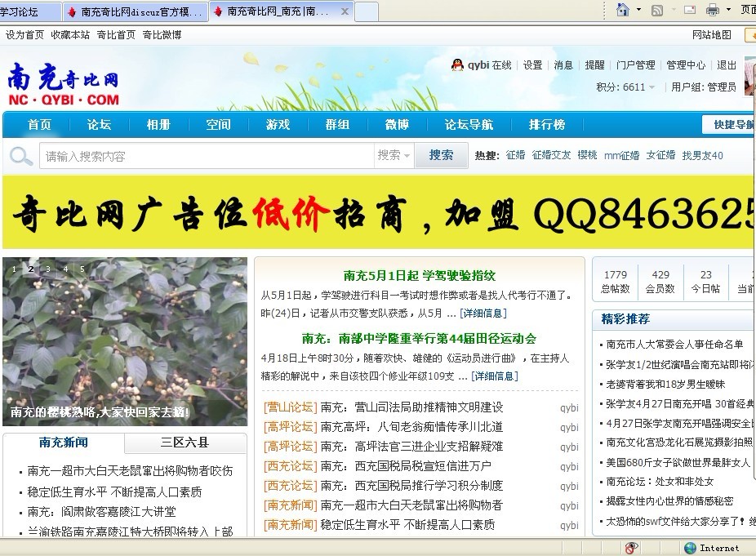756x556 pixels.
Task: Click the Internet zone globe in the status bar
Action: (691, 548)
